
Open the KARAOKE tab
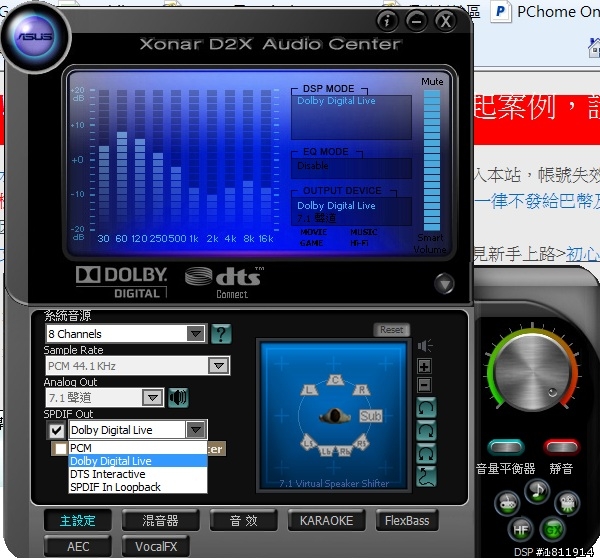click(x=326, y=521)
